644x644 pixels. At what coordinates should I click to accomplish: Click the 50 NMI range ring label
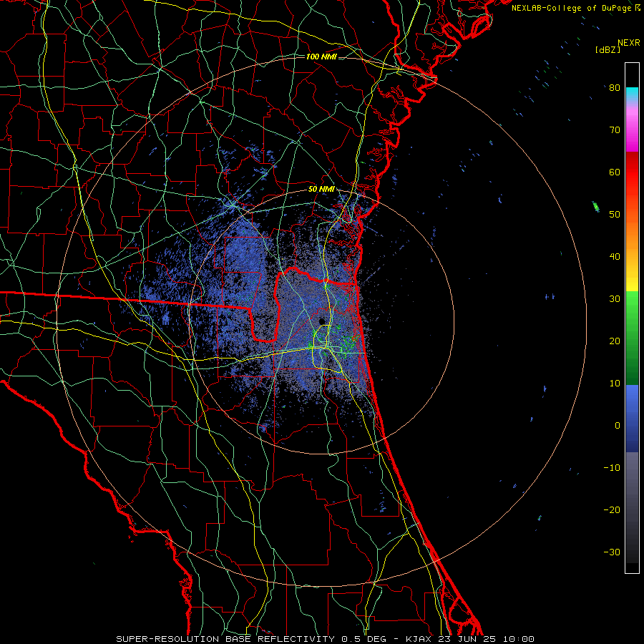click(321, 190)
